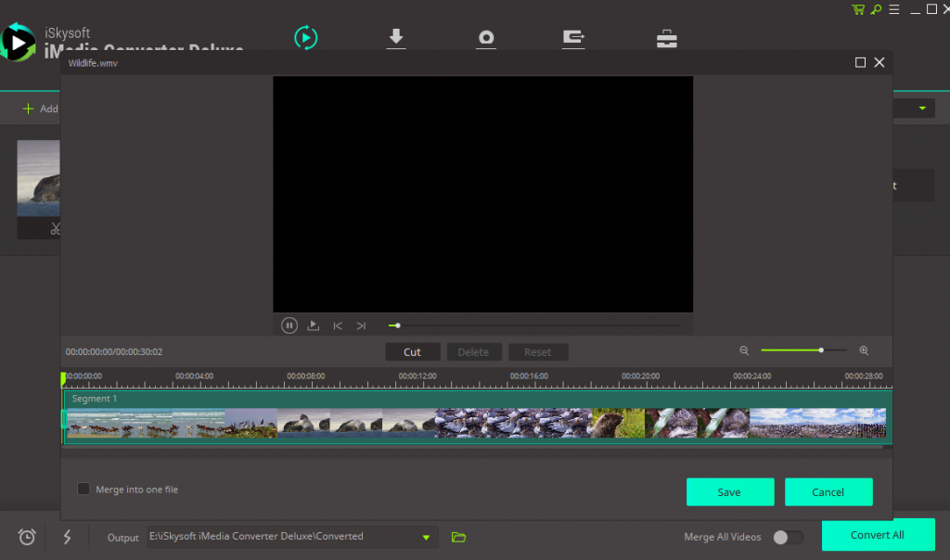950x560 pixels.
Task: Open the Toolbox icon
Action: [x=666, y=38]
